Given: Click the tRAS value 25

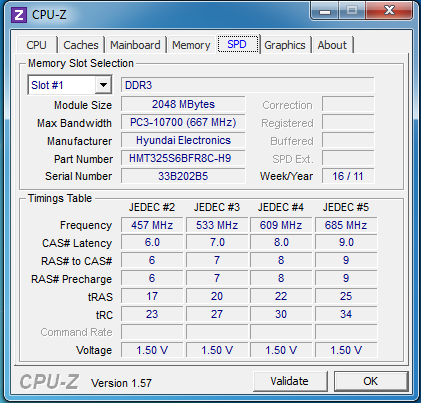Looking at the screenshot, I should click(x=346, y=296).
